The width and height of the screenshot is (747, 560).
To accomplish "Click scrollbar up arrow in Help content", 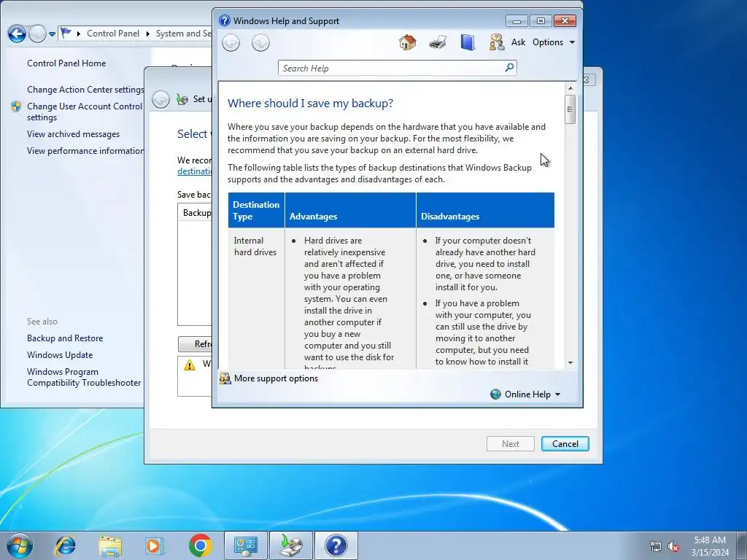I will (x=570, y=88).
